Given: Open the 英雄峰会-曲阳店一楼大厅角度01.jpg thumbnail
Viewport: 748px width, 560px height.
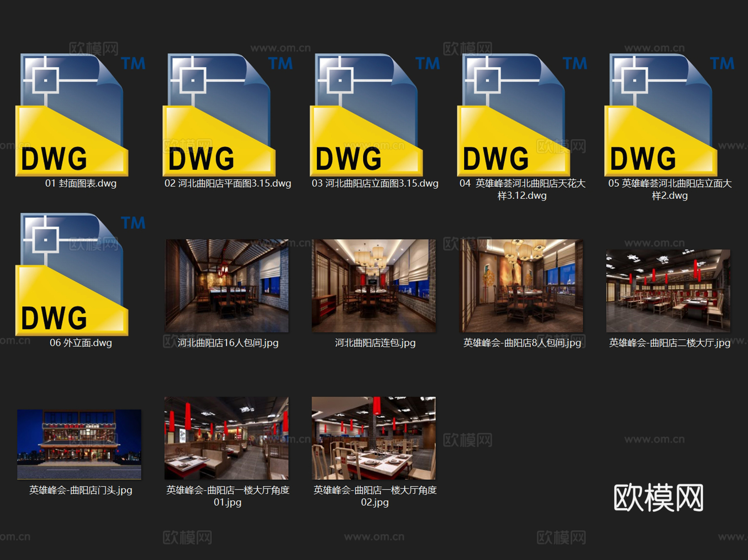Looking at the screenshot, I should click(x=226, y=438).
